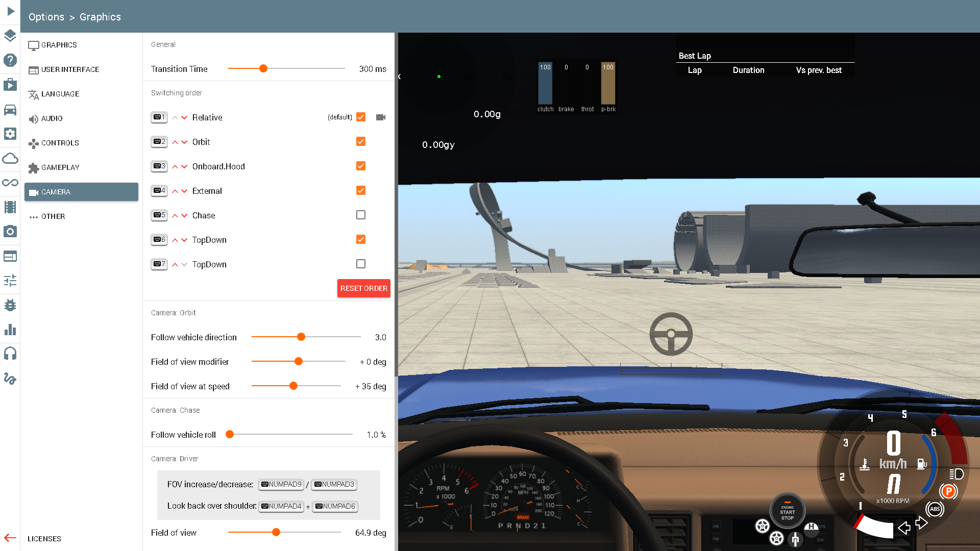Move Onboard.Hood camera up in order

click(x=175, y=167)
